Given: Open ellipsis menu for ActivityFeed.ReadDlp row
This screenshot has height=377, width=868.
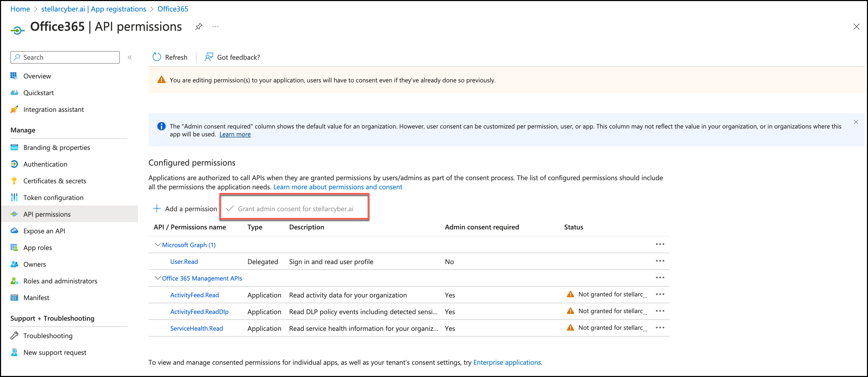Looking at the screenshot, I should click(x=660, y=311).
